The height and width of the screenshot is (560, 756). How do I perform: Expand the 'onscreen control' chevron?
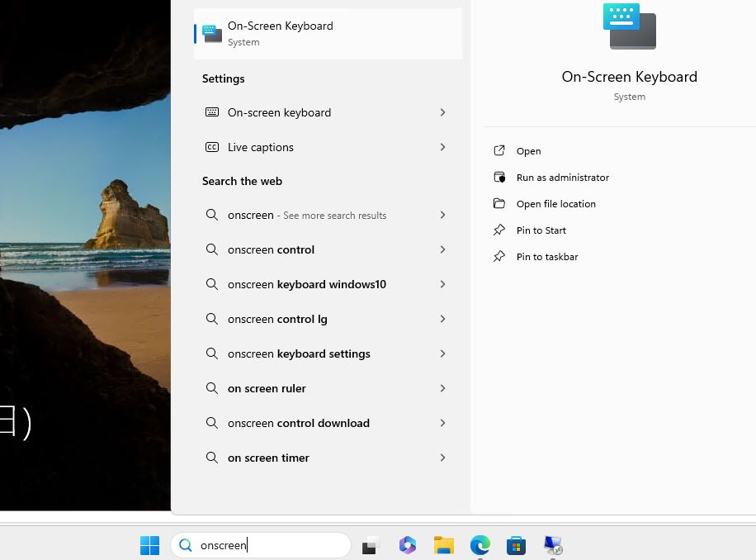coord(442,249)
